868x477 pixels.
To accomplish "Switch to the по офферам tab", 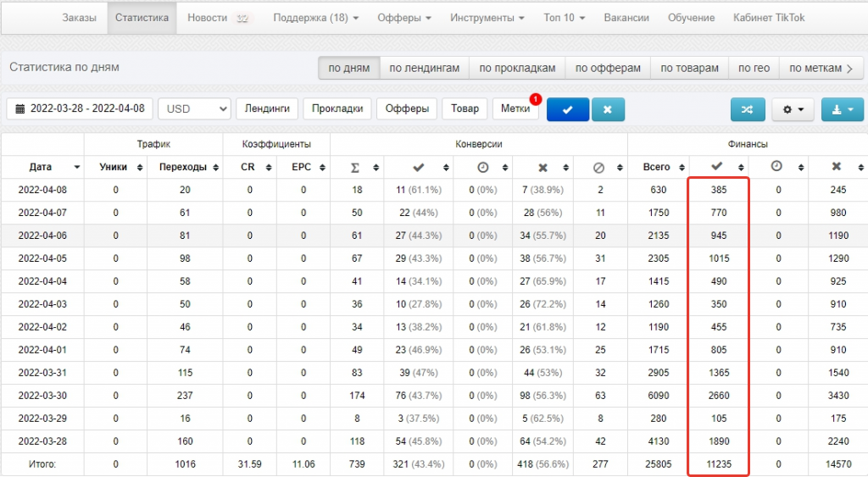I will (x=608, y=68).
